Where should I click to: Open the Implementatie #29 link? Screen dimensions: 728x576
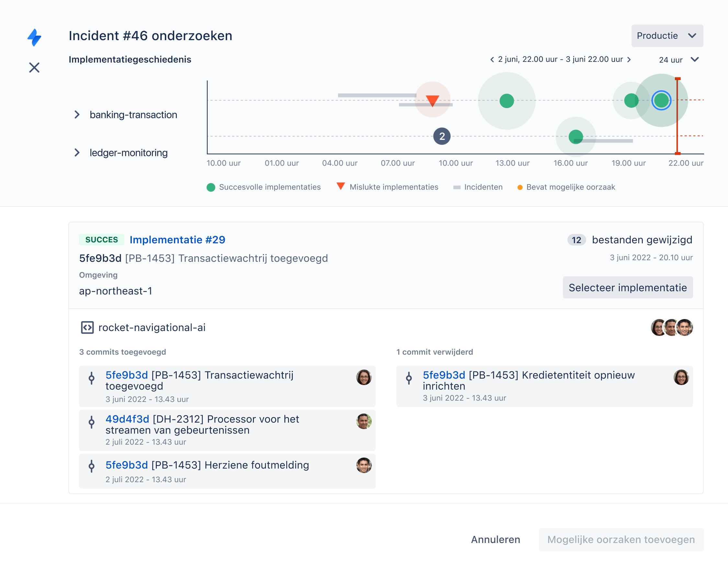(177, 240)
